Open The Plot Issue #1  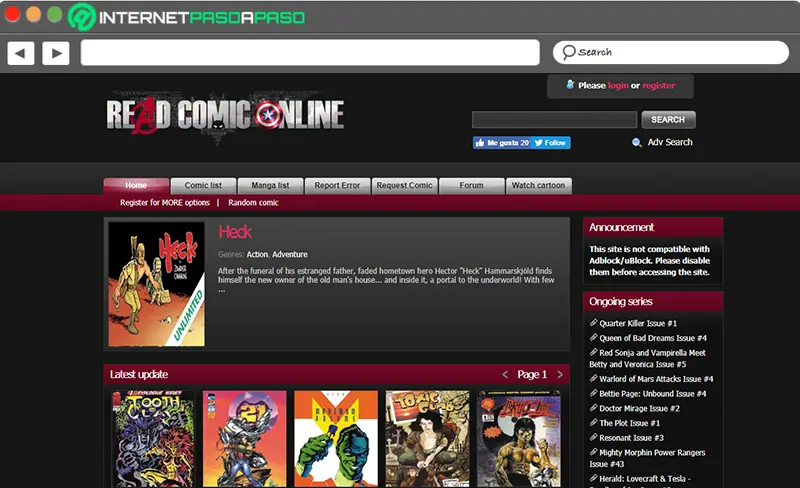[x=629, y=423]
